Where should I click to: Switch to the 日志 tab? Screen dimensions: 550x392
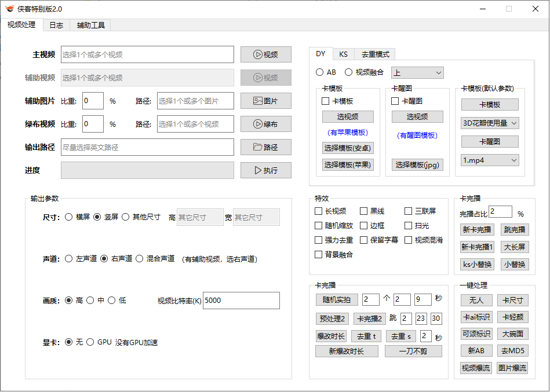pos(56,25)
